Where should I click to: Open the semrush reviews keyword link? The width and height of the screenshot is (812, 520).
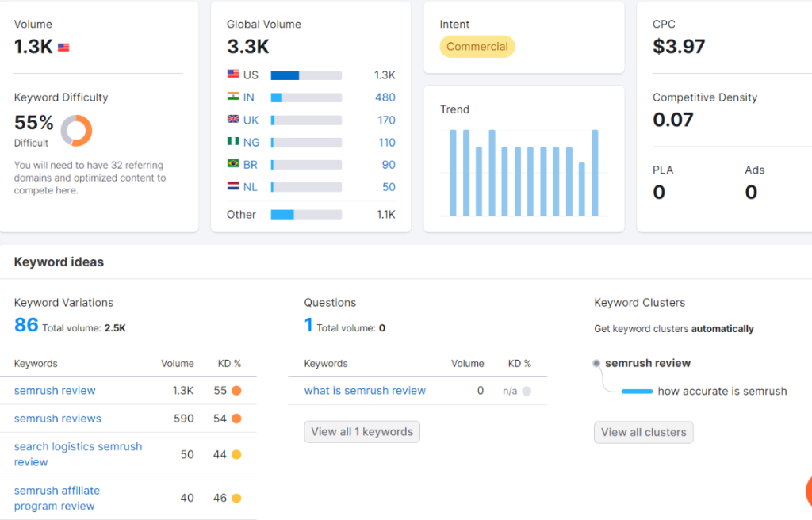pyautogui.click(x=57, y=419)
